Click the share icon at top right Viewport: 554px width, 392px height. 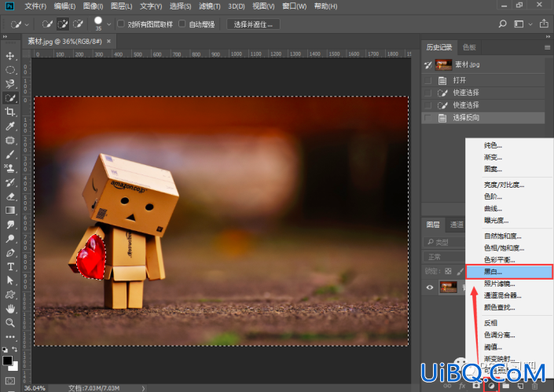[x=544, y=24]
